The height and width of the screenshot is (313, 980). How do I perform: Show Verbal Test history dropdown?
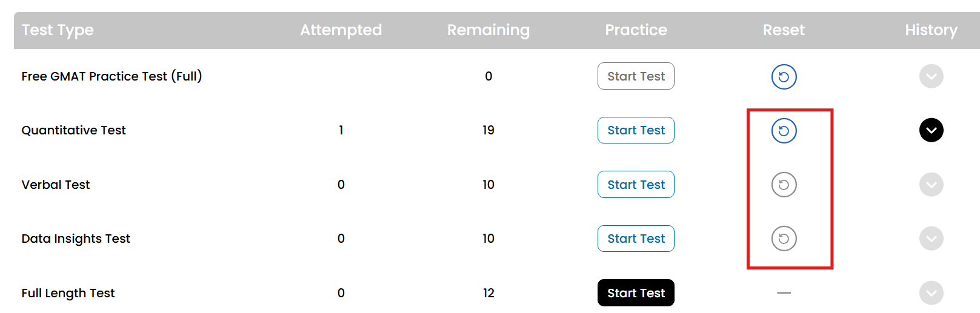(x=931, y=185)
